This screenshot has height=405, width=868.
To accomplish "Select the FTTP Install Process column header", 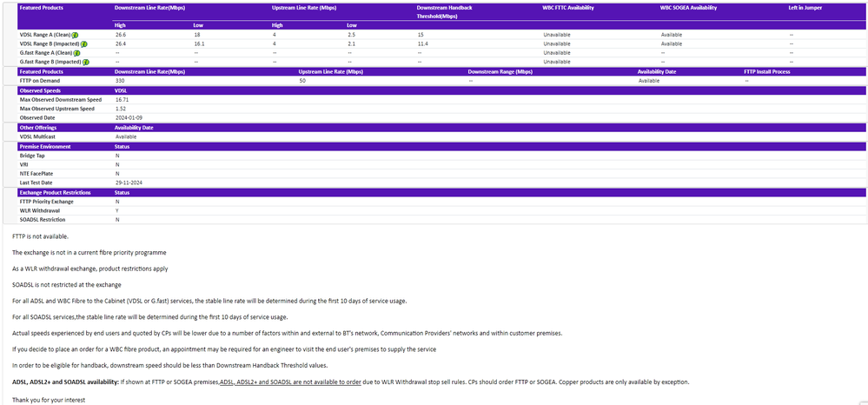I will coord(767,71).
